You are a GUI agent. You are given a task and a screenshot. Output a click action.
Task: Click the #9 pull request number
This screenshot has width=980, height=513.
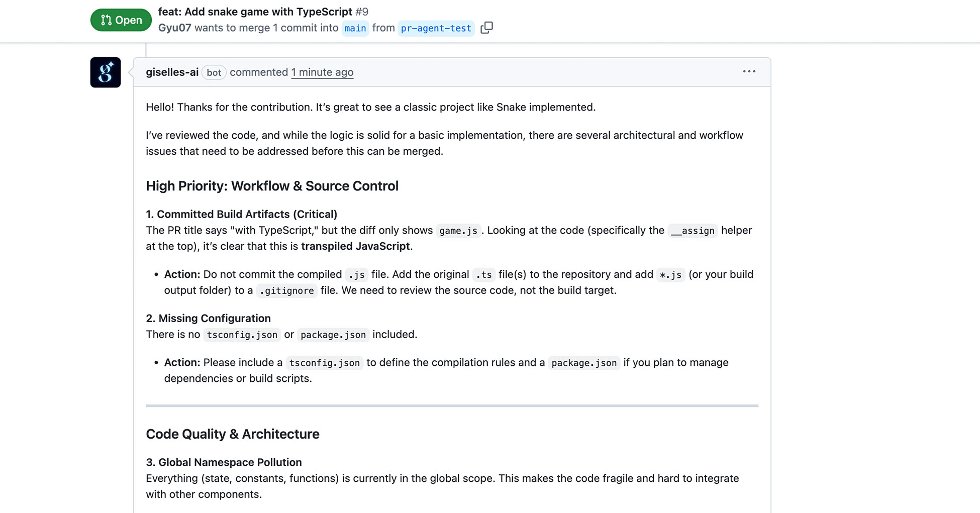pyautogui.click(x=362, y=12)
